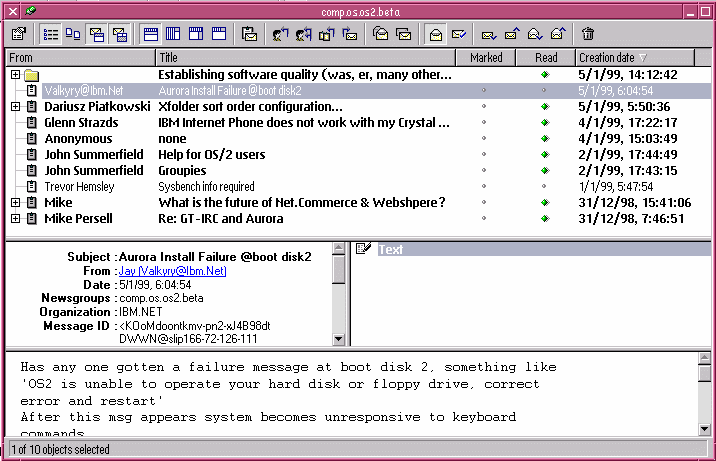716x461 pixels.
Task: Open Jay (Valkyry@Ibm.Net) sender link
Action: click(x=172, y=271)
